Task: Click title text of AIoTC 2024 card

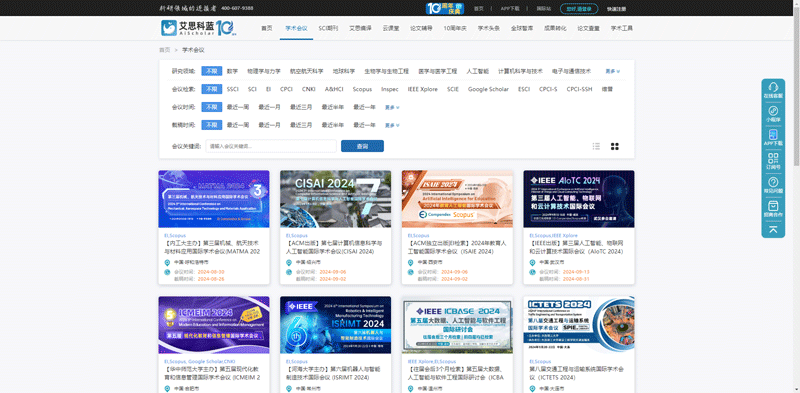Action: click(577, 248)
